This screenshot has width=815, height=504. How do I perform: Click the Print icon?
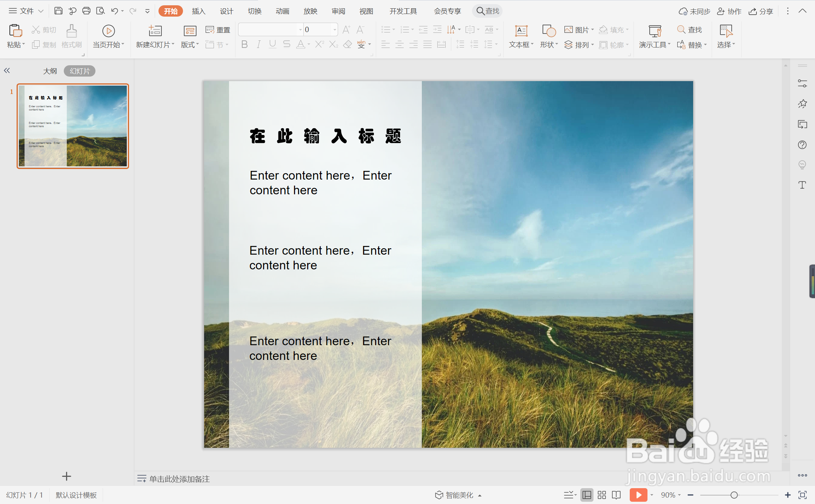click(x=86, y=11)
